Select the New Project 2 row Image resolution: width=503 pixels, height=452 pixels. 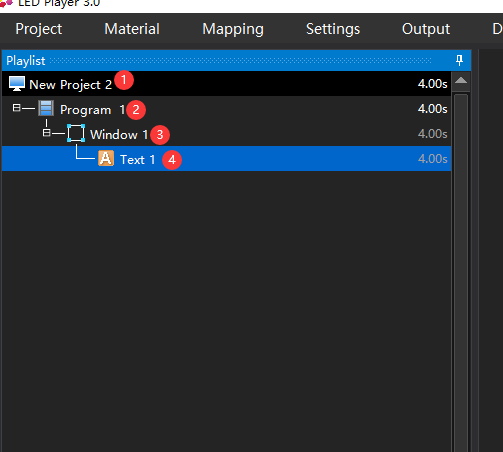tap(227, 84)
